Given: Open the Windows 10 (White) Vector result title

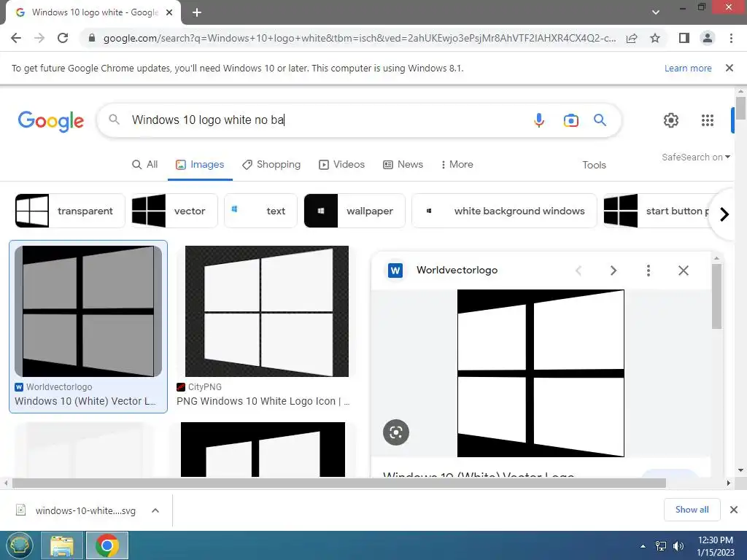Looking at the screenshot, I should pos(85,401).
